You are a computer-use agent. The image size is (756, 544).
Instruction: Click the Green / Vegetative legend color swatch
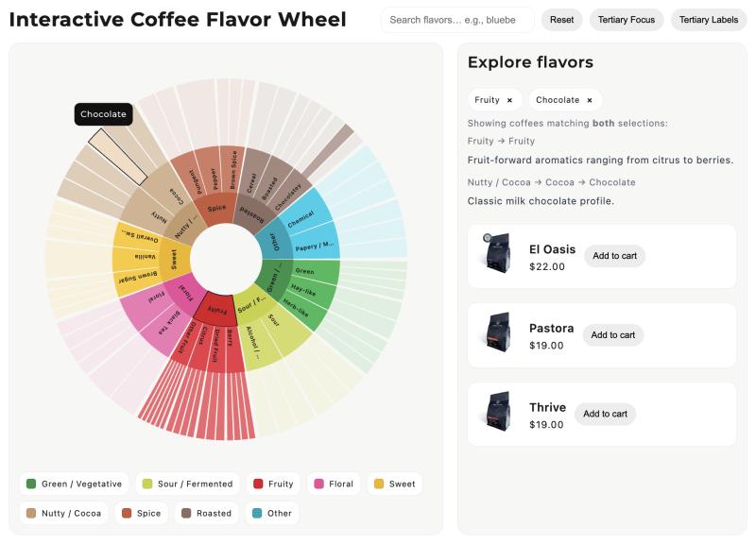(31, 484)
